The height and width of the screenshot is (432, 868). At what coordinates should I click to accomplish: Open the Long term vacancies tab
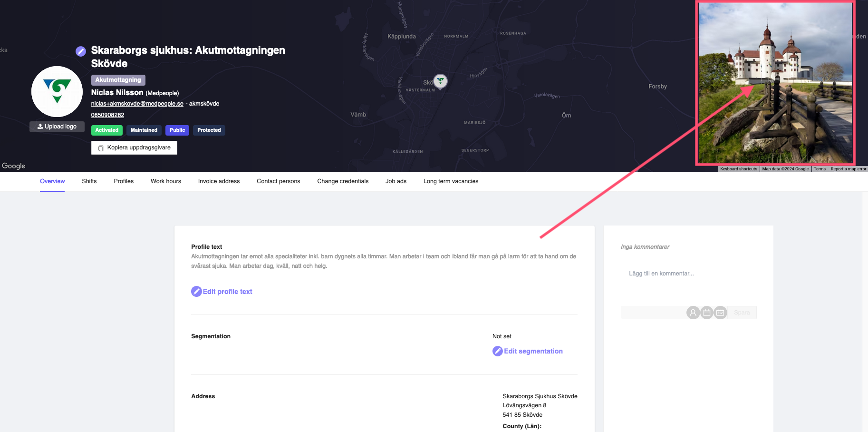pyautogui.click(x=450, y=181)
